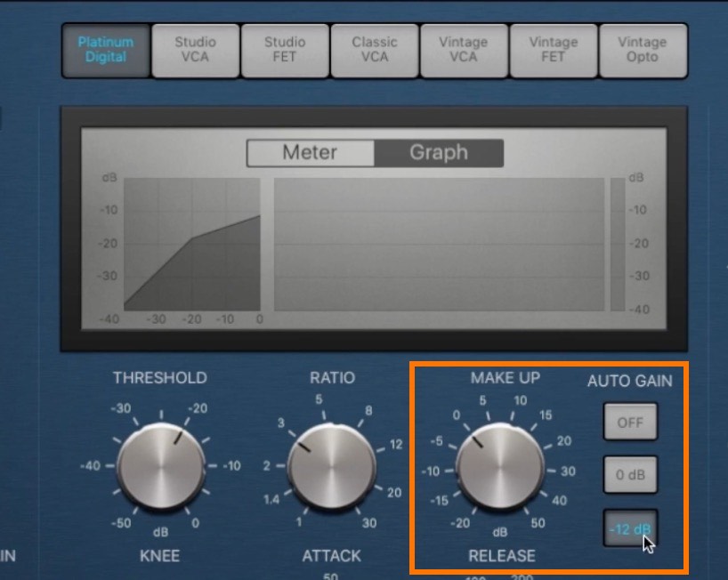
Task: Switch to the Vintage VCA model
Action: click(x=463, y=50)
